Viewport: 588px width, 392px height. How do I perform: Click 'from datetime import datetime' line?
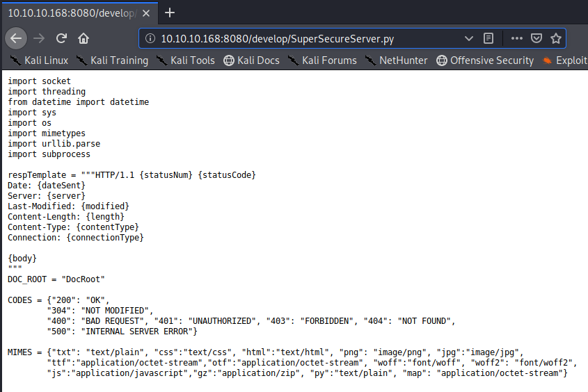click(x=79, y=102)
